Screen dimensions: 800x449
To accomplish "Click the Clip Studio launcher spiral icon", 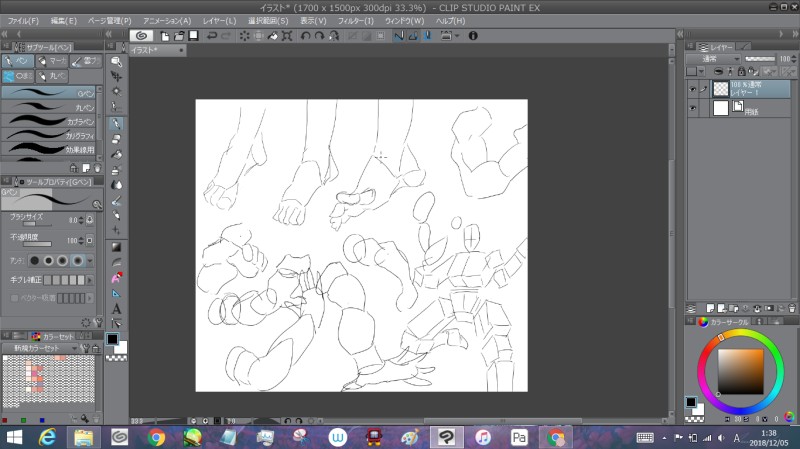I will pyautogui.click(x=141, y=36).
